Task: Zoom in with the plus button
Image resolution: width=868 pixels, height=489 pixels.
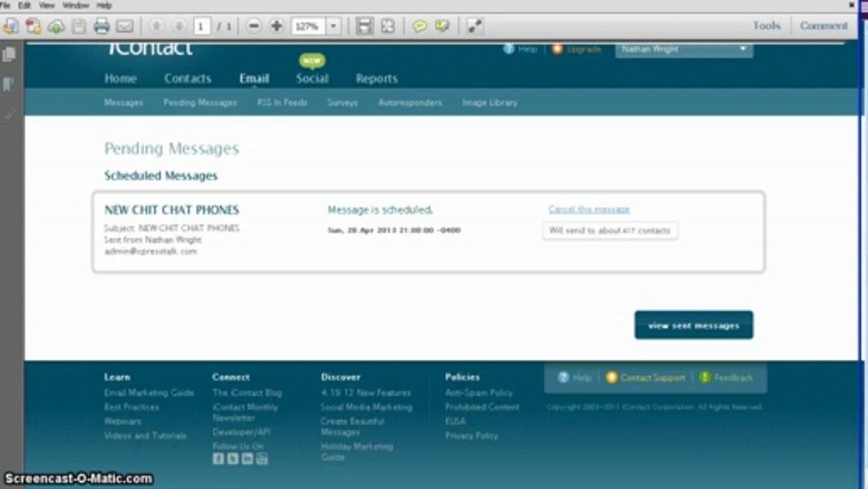Action: [276, 26]
